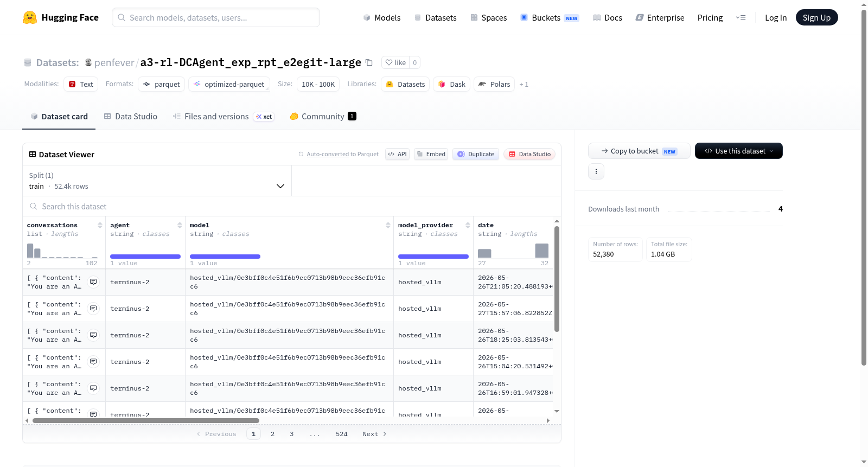
Task: Open Data Studio from viewer header
Action: (x=529, y=154)
